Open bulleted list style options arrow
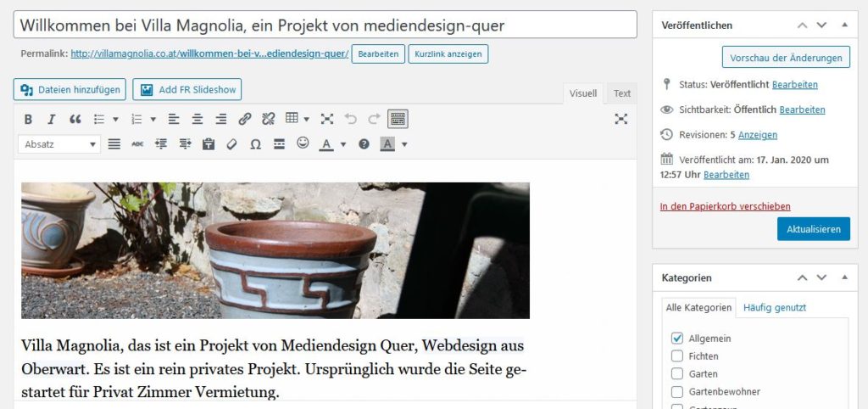Image resolution: width=868 pixels, height=409 pixels. click(115, 119)
